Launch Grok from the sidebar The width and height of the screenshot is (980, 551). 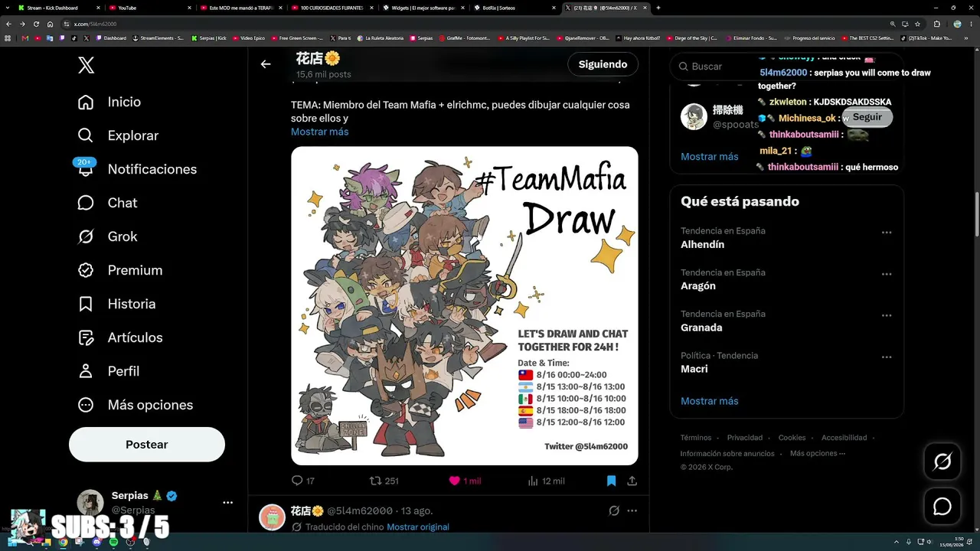107,236
